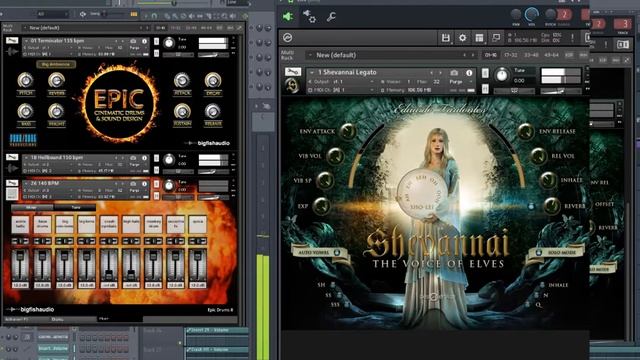Click the snapshot camera icon for Shevannai Legato
640x360 pixels.
pos(454,73)
